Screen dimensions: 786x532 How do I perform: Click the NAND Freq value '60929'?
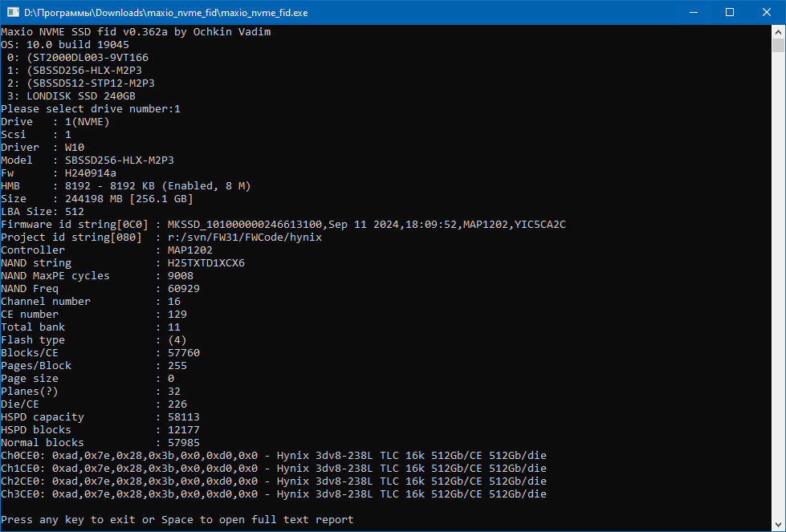(184, 289)
